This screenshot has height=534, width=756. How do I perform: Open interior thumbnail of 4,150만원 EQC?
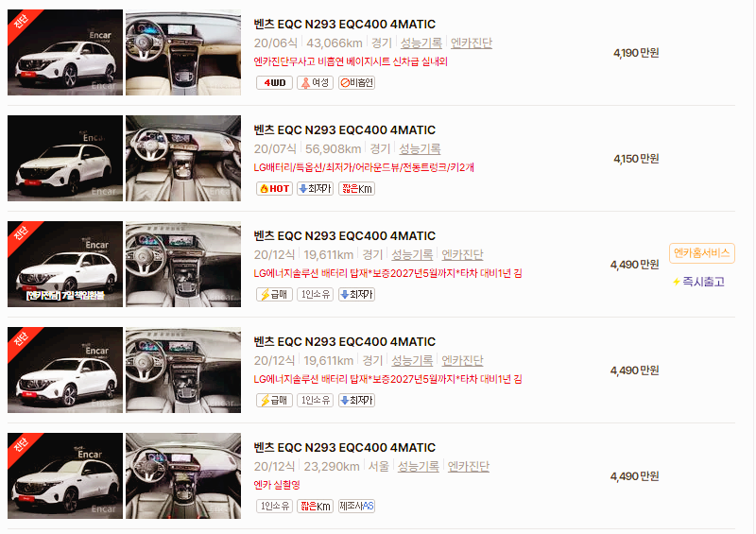[x=183, y=158]
